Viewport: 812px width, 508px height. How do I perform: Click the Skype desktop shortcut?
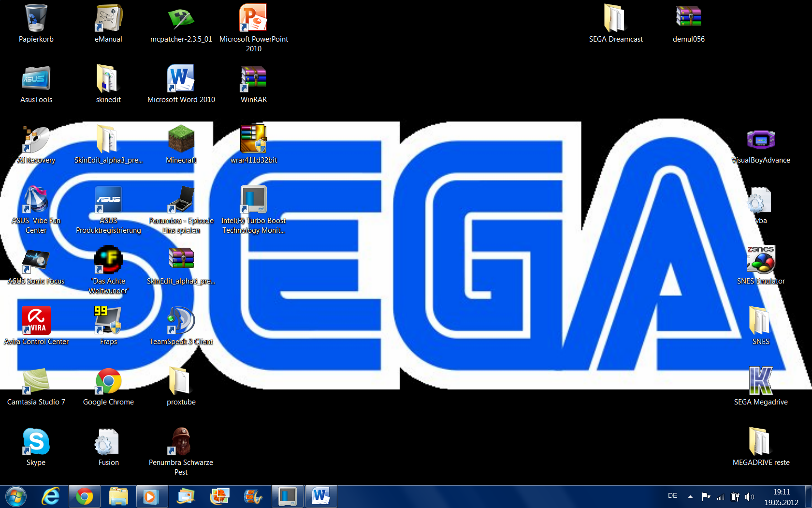click(36, 442)
